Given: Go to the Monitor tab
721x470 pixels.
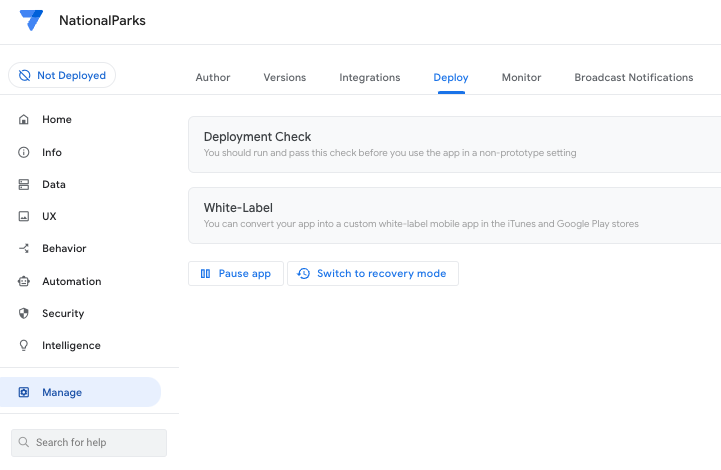Looking at the screenshot, I should coord(521,77).
